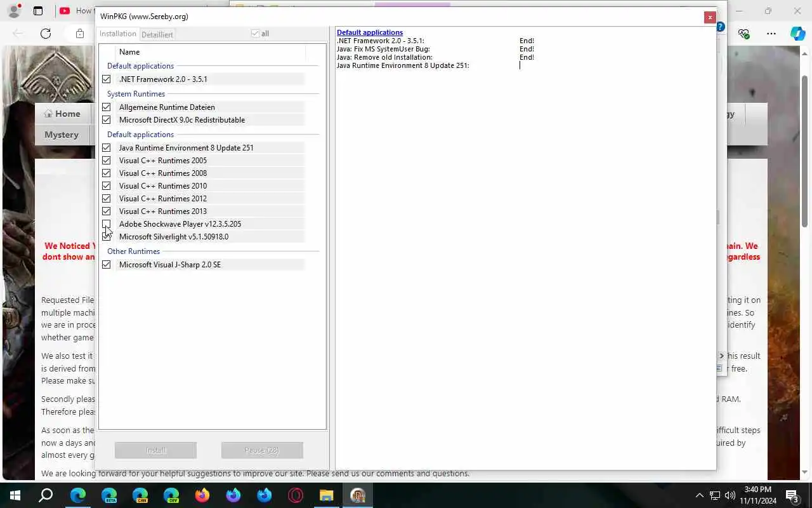Click 'Java: Fix MS SystemUser Bug:' log line
This screenshot has height=508, width=812.
[383, 49]
